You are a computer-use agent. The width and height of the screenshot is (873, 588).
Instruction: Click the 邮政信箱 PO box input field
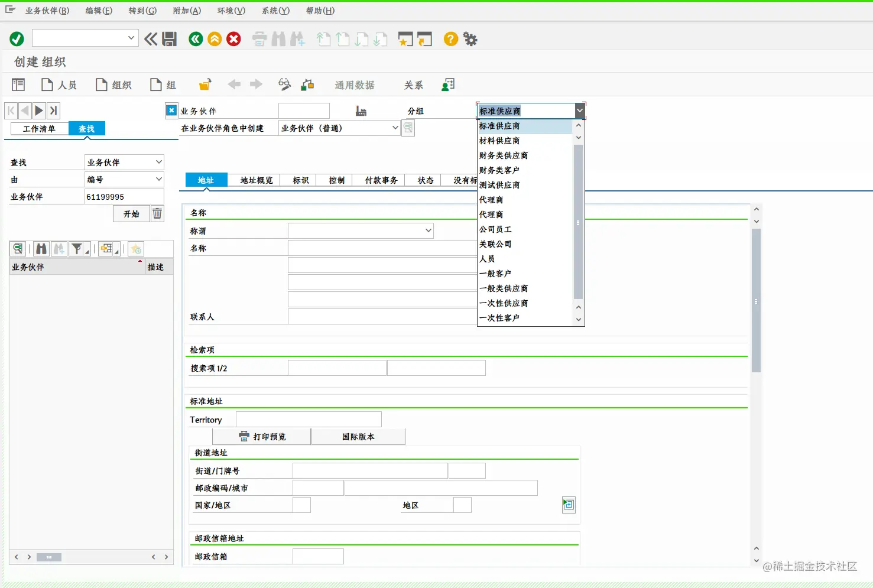(x=318, y=556)
